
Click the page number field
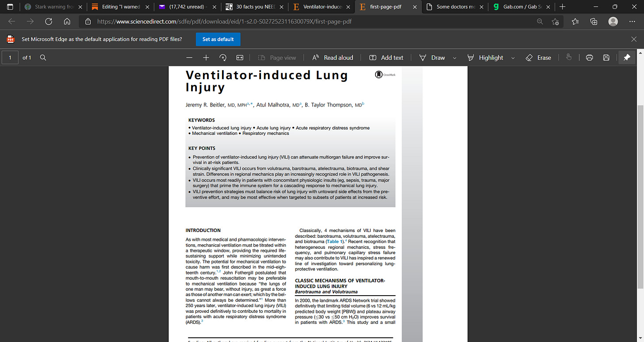[x=11, y=57]
